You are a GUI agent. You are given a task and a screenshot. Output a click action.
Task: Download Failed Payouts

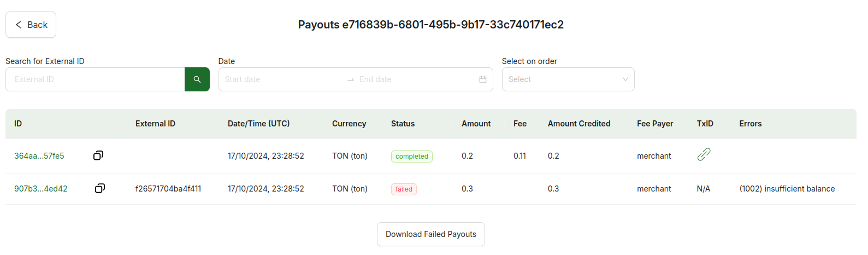pos(431,234)
